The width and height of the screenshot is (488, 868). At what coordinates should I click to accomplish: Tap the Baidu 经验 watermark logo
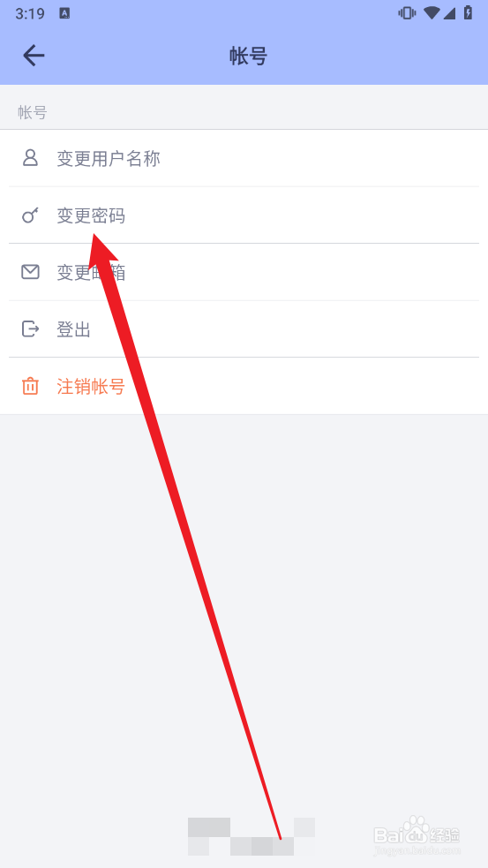pos(417,834)
